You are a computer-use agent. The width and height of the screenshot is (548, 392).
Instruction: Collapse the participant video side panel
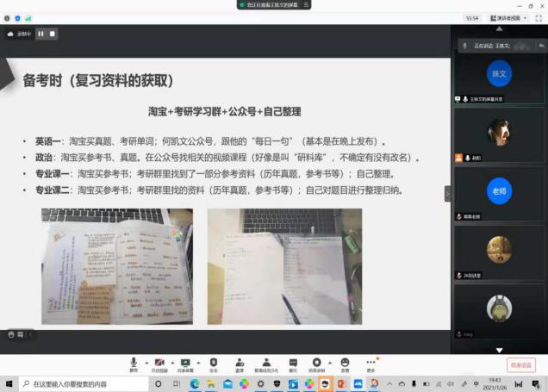(x=447, y=194)
